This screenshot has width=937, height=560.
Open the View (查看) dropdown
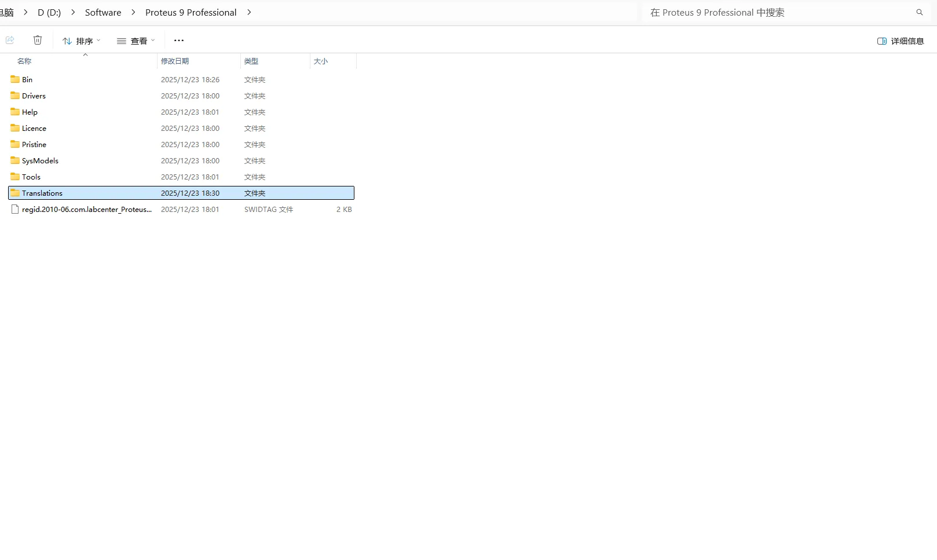(136, 41)
